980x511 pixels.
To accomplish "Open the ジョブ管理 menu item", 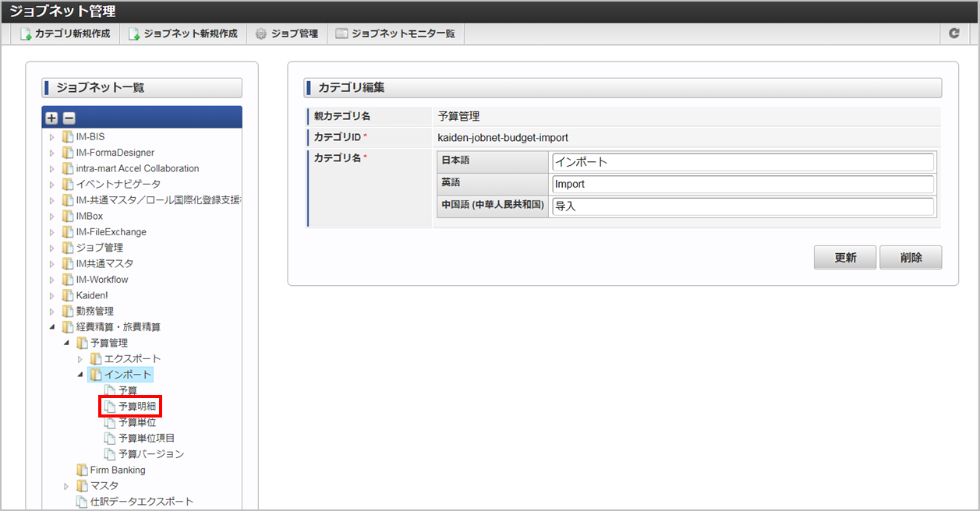I will [285, 33].
